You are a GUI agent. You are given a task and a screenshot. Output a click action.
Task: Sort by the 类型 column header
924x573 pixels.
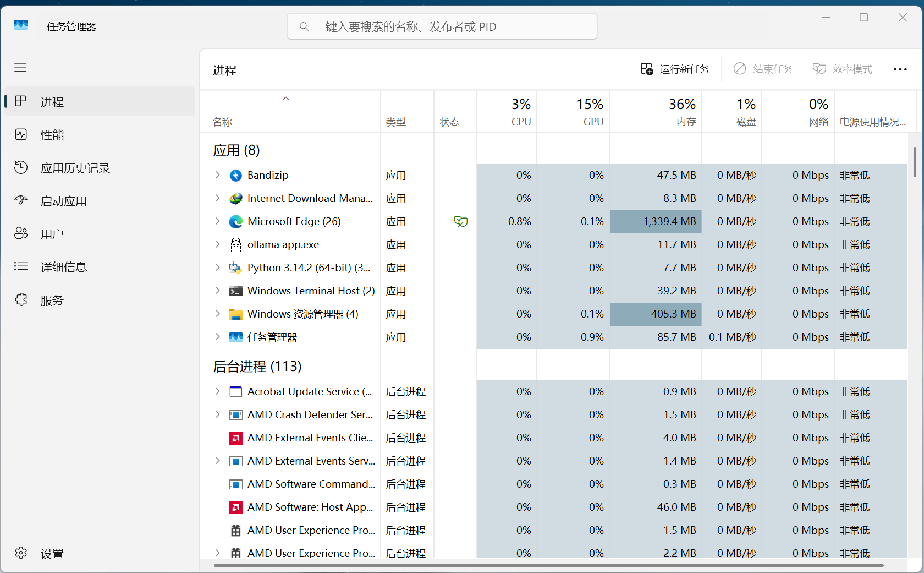(x=407, y=112)
